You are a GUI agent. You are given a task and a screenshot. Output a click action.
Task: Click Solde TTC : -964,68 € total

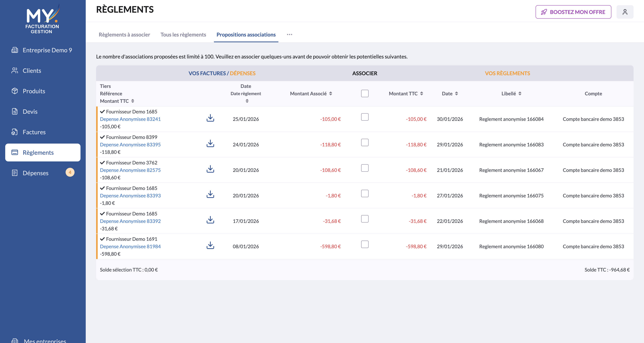(607, 270)
